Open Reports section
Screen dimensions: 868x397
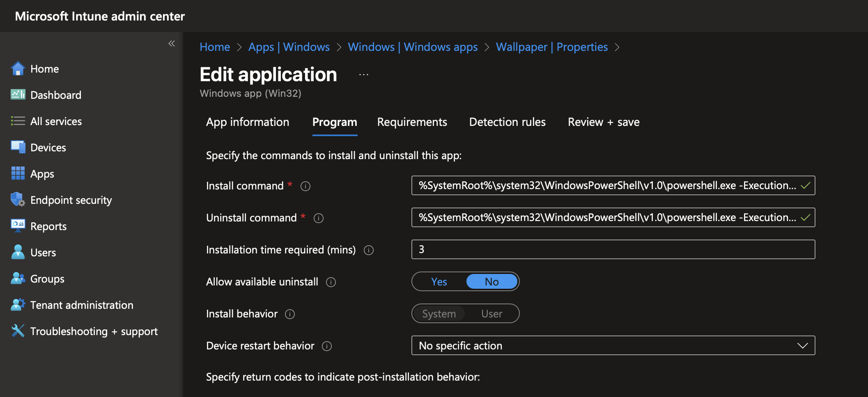[x=48, y=226]
